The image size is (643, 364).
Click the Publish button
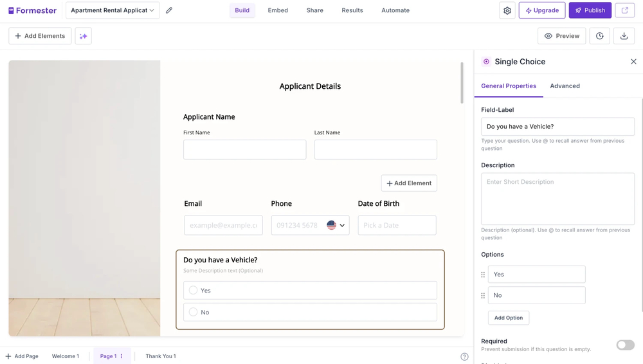coord(590,10)
